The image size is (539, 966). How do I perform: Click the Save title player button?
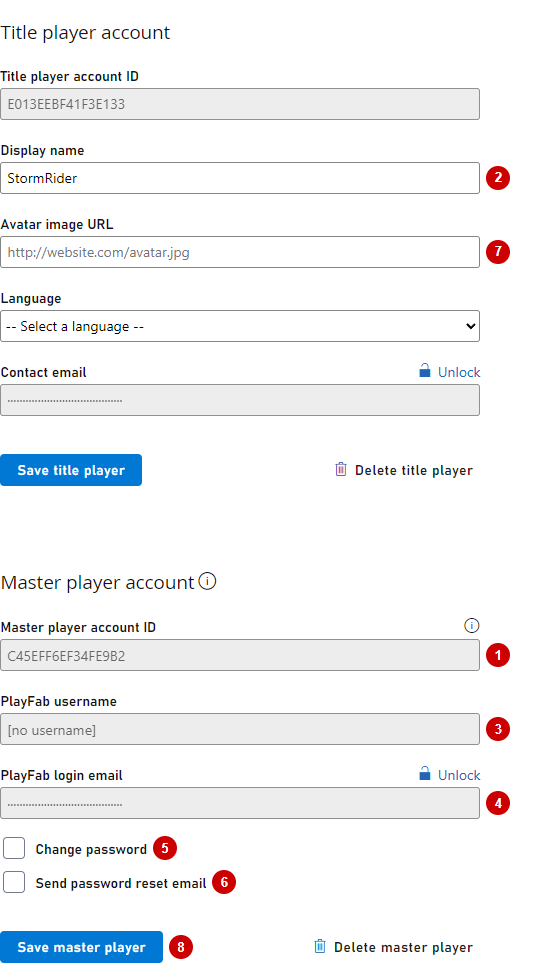(x=71, y=470)
